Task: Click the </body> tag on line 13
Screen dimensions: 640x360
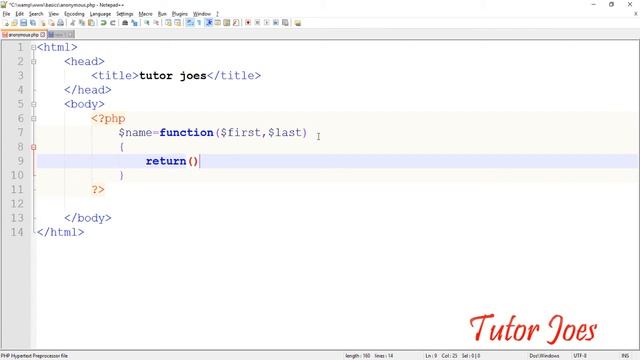Action: click(88, 218)
